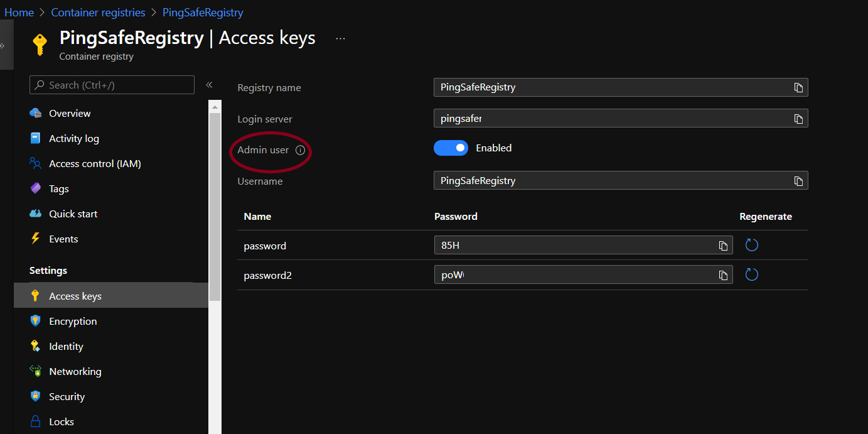The height and width of the screenshot is (434, 868).
Task: Copy the Username field value
Action: tap(798, 181)
